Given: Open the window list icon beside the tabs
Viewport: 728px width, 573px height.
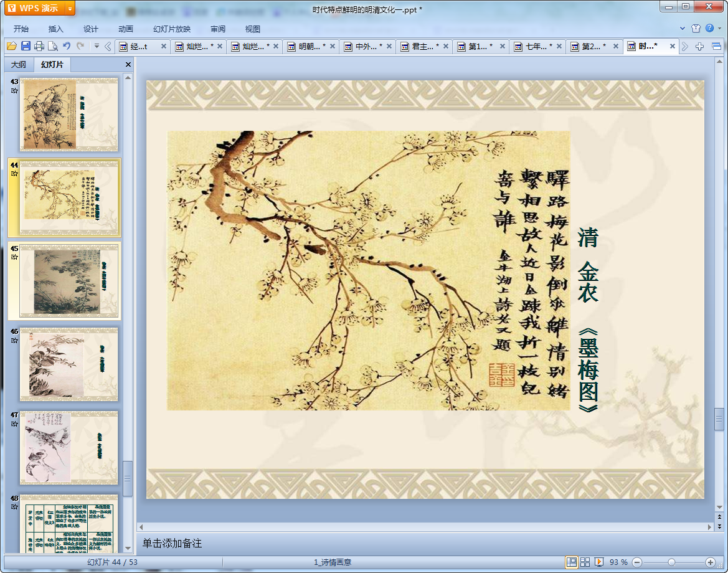Looking at the screenshot, I should (x=716, y=46).
